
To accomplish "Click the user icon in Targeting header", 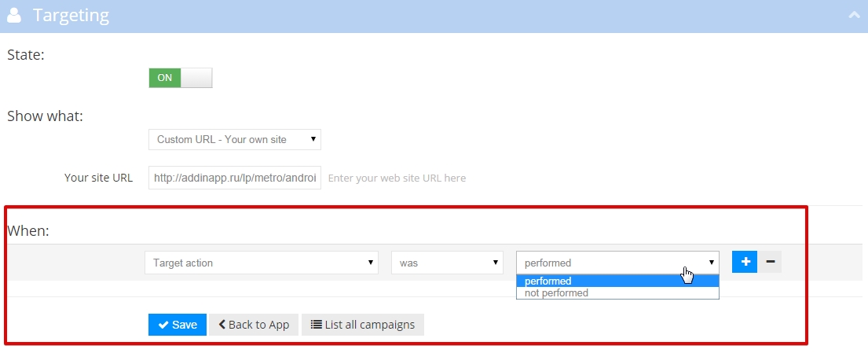I will tap(13, 16).
